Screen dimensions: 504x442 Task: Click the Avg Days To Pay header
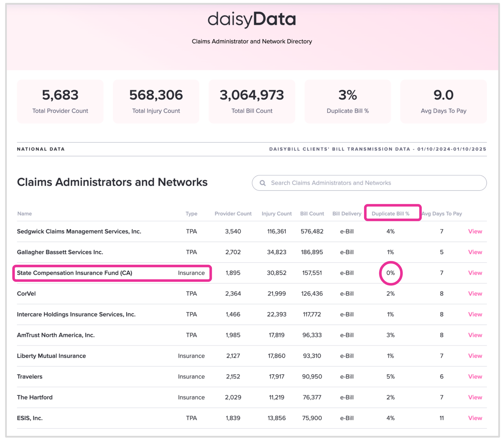pyautogui.click(x=442, y=213)
